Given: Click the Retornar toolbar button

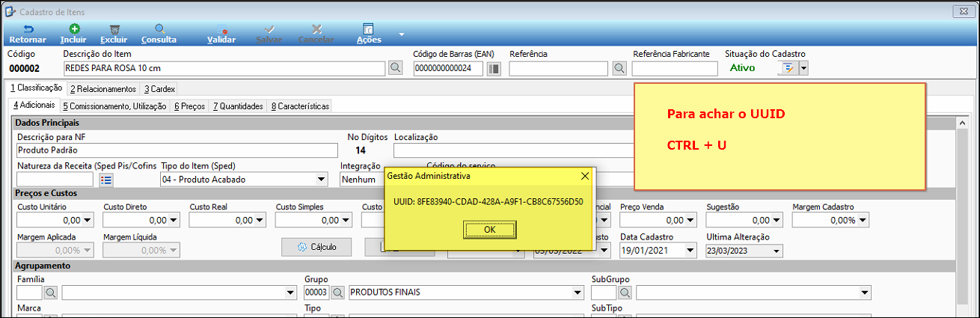Looking at the screenshot, I should 28,34.
